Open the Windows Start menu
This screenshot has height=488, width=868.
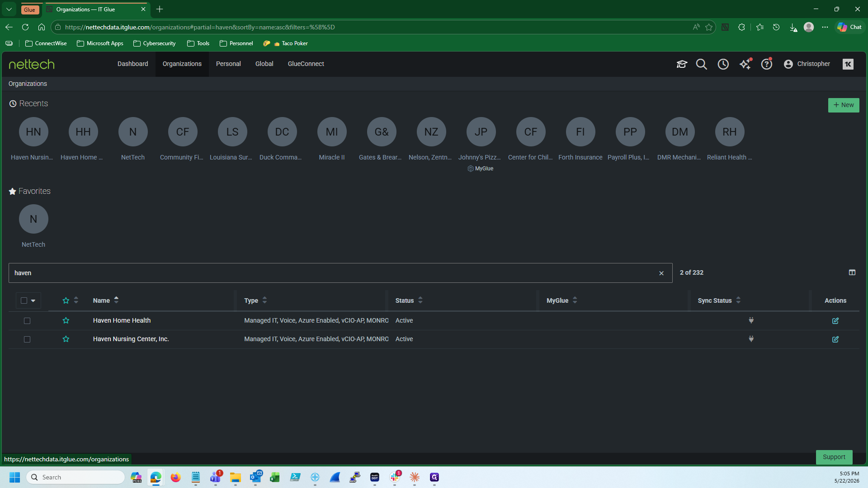(14, 477)
